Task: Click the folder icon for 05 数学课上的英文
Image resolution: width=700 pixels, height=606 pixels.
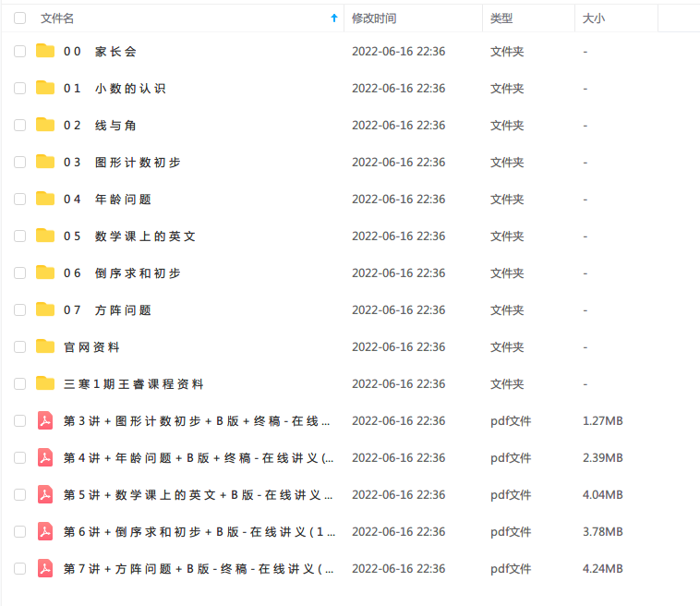Action: [x=45, y=236]
